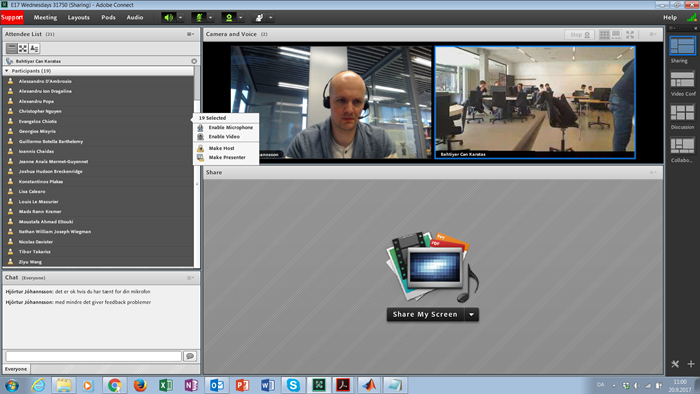Image resolution: width=700 pixels, height=394 pixels.
Task: Toggle the webcam icon in toolbar
Action: [x=229, y=17]
